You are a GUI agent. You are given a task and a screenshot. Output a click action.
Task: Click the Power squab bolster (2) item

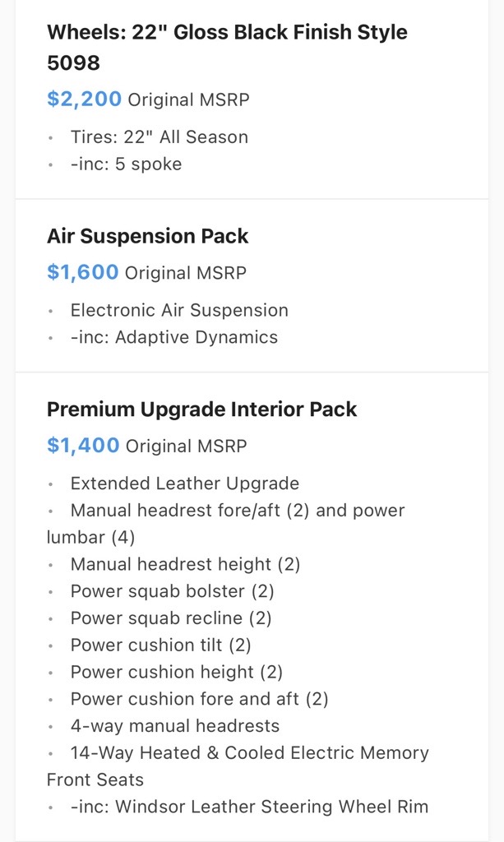[x=173, y=591]
